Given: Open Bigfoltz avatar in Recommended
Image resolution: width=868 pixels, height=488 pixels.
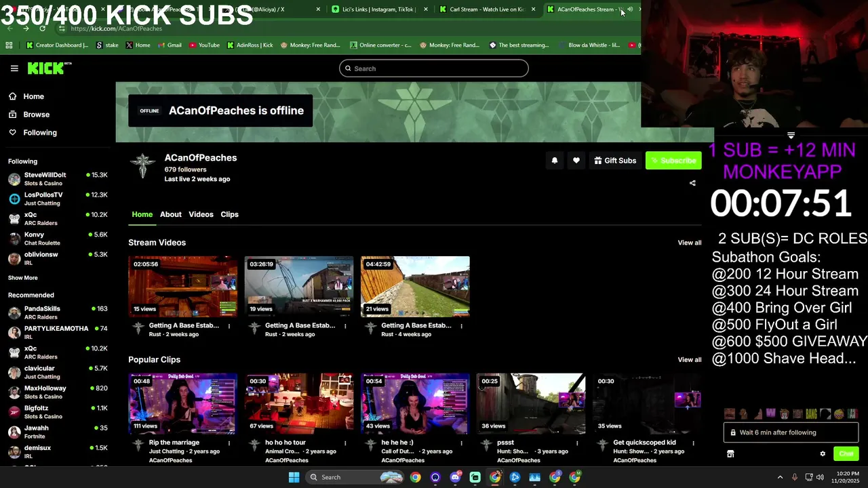Looking at the screenshot, I should [x=14, y=412].
